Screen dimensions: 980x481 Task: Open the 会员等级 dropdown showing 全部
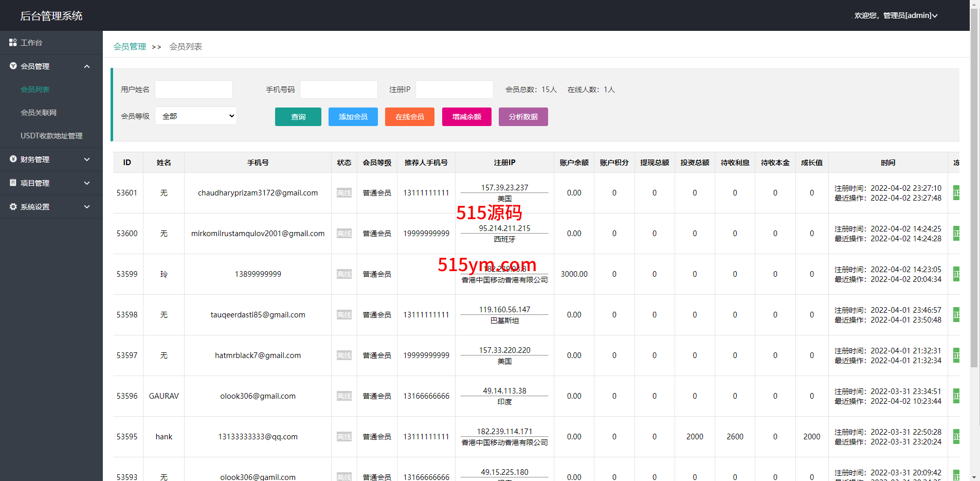(196, 116)
